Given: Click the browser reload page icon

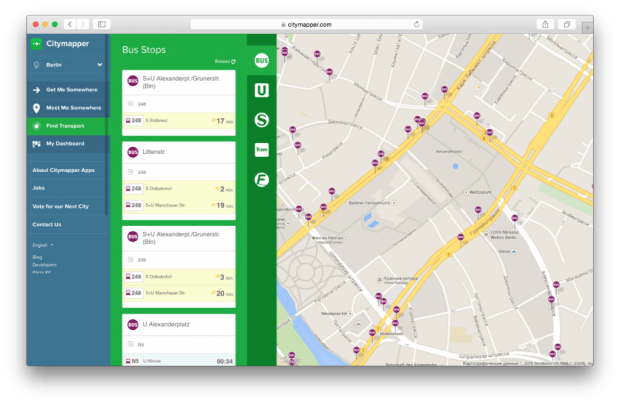Looking at the screenshot, I should 417,24.
